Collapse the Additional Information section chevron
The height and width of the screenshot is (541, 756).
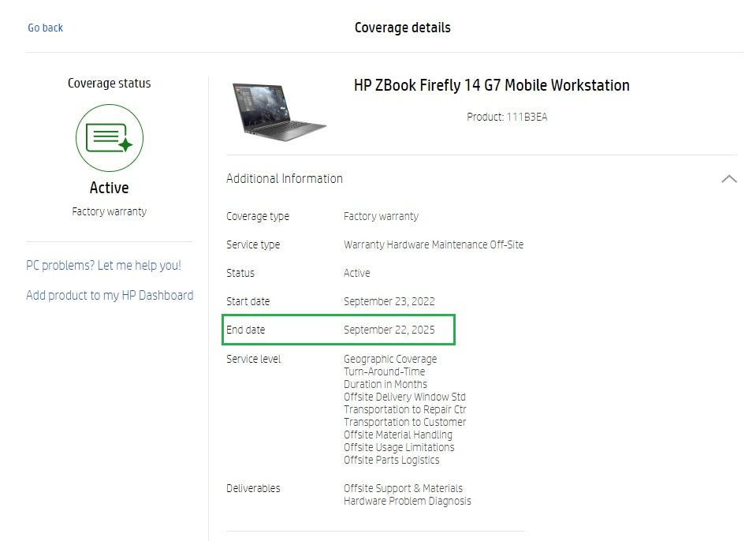pos(729,178)
